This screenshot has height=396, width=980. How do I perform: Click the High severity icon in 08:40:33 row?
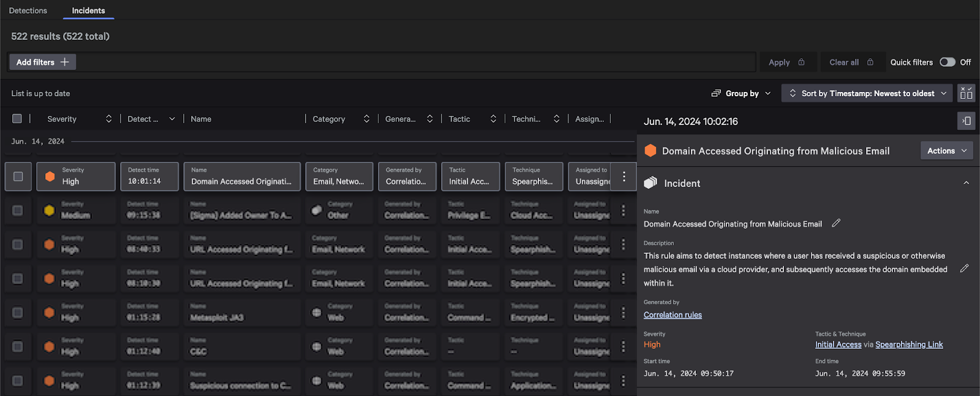point(50,245)
